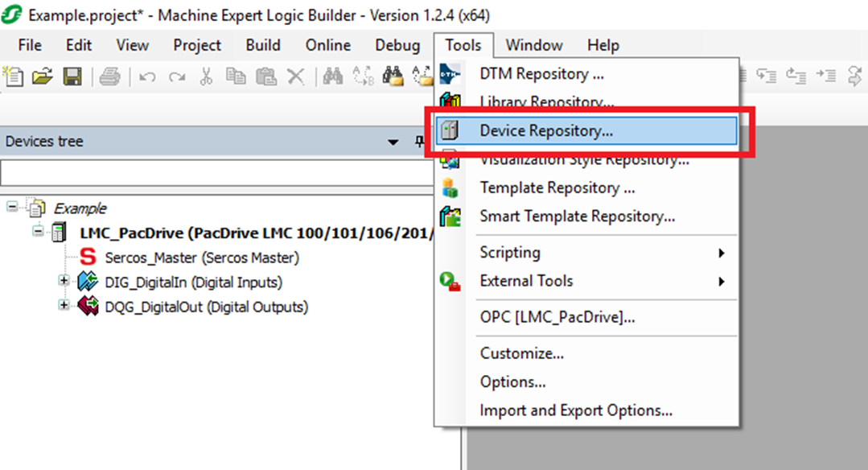Click the DQG_DigitalOut outputs icon
Screen dimensions: 868x470
point(88,307)
